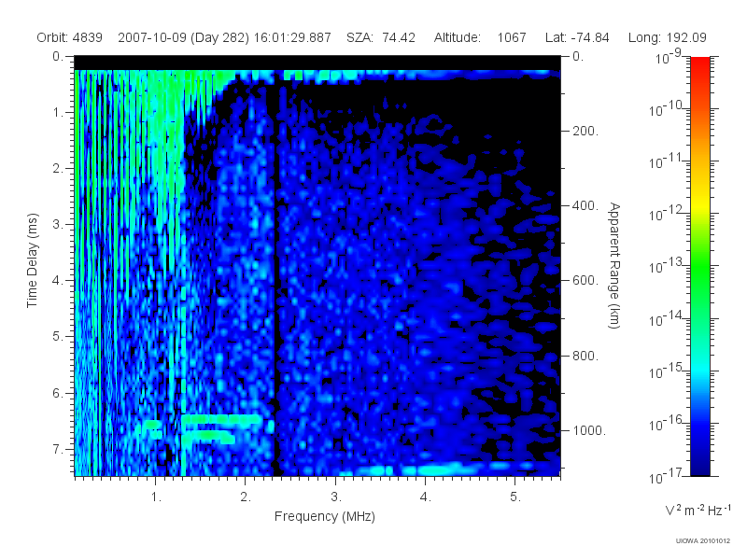The height and width of the screenshot is (560, 747).
Task: Click the "600." apparent range tick label
Action: tap(585, 280)
